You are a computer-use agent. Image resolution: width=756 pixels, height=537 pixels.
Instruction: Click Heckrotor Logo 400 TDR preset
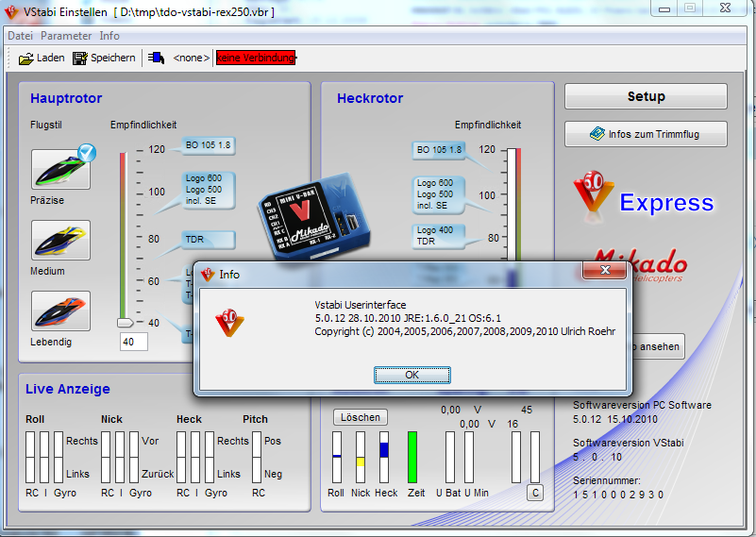439,236
